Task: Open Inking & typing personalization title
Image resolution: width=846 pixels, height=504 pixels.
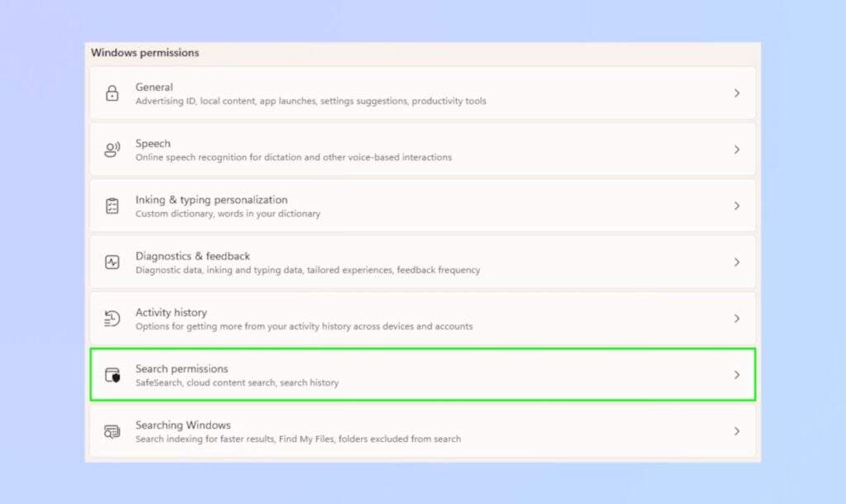Action: 211,200
